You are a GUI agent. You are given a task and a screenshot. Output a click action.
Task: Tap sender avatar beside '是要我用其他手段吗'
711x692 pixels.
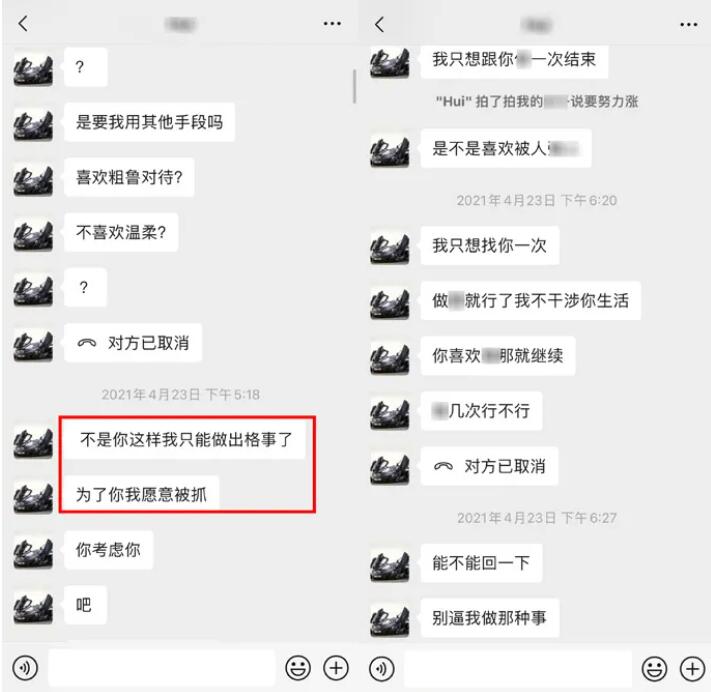33,124
